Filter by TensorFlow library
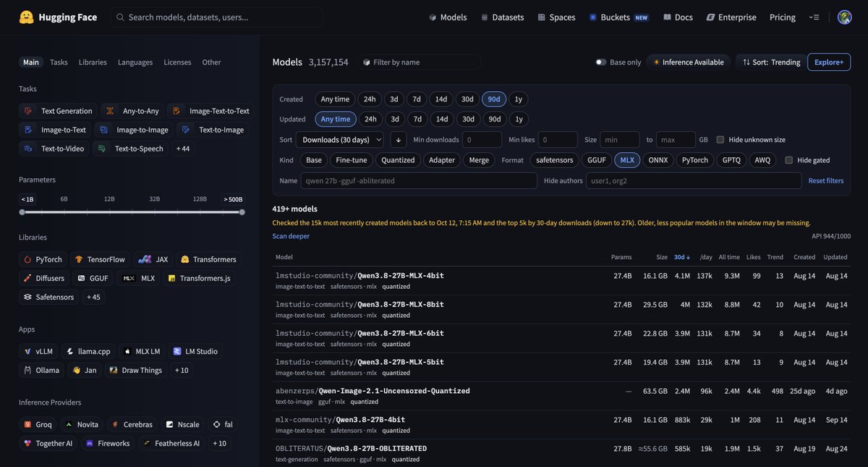The height and width of the screenshot is (467, 868). pyautogui.click(x=100, y=259)
